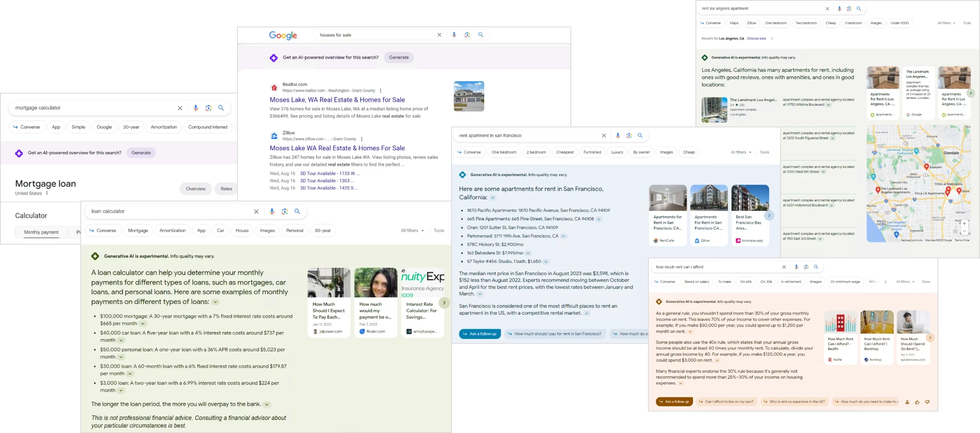
Task: Select the 30-year chip in mortgage calculator window
Action: click(131, 127)
